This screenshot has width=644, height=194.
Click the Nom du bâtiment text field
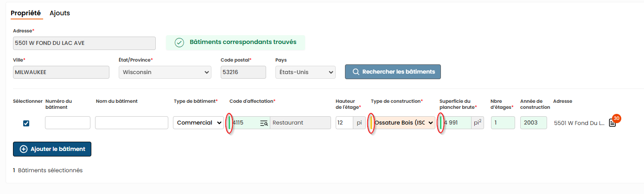point(132,123)
